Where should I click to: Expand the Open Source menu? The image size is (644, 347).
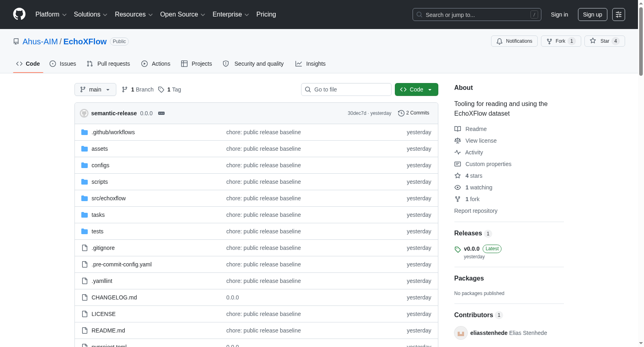(x=183, y=15)
